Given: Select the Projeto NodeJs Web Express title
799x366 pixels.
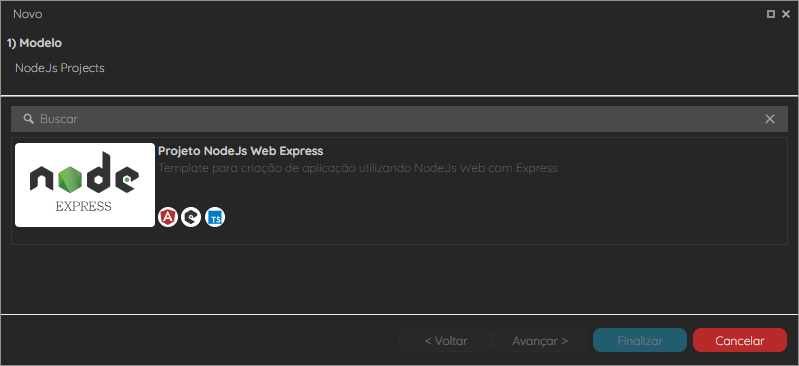Looking at the screenshot, I should (241, 151).
